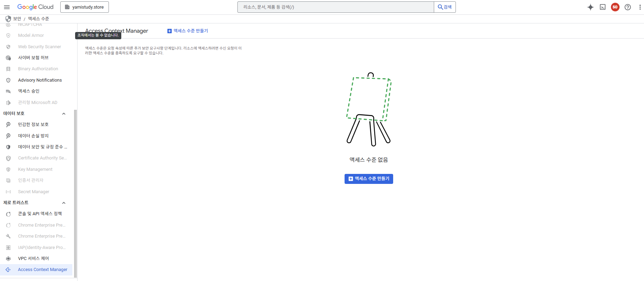644x281 pixels.
Task: Click 액세스 수준 만들기 link beside page title
Action: pyautogui.click(x=188, y=31)
